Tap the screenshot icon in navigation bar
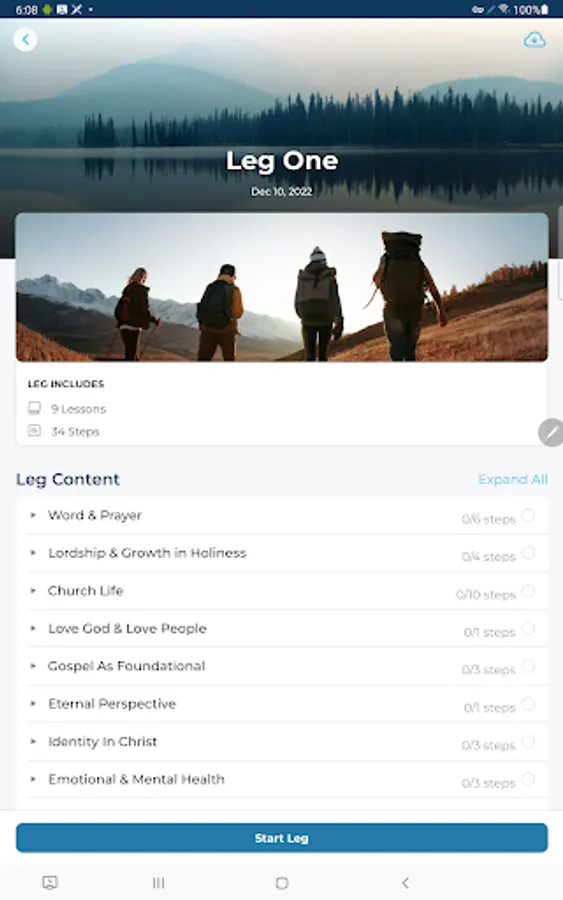Image resolution: width=563 pixels, height=900 pixels. coord(50,883)
